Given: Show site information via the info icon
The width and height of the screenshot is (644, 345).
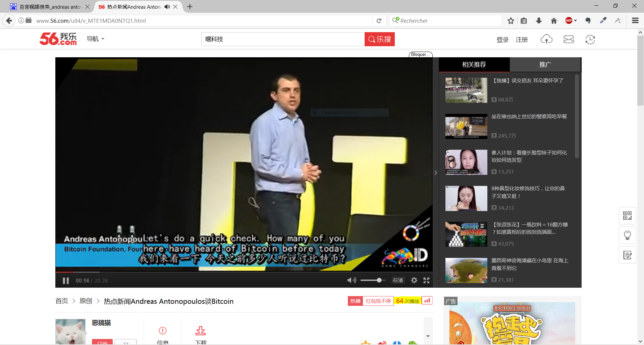Looking at the screenshot, I should click(x=21, y=21).
